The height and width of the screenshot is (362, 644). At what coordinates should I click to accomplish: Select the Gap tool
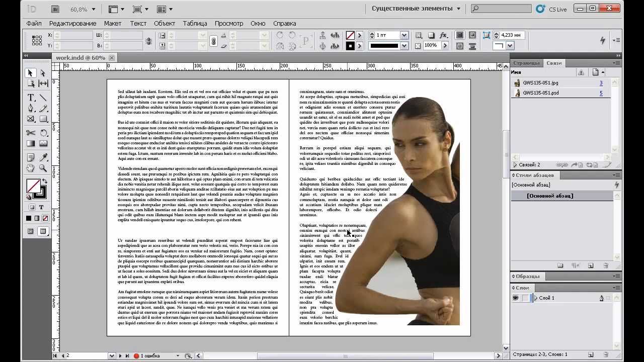point(43,83)
